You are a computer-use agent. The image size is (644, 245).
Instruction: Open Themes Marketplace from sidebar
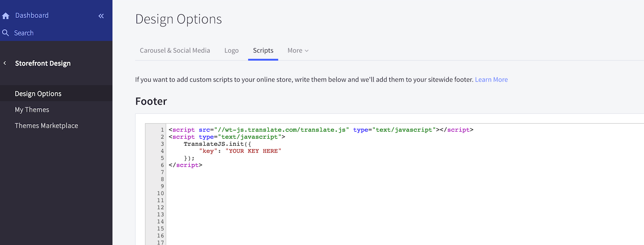[x=46, y=126]
